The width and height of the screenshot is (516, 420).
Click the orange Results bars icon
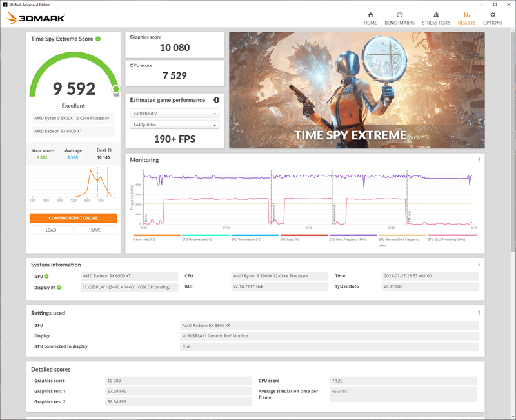466,15
